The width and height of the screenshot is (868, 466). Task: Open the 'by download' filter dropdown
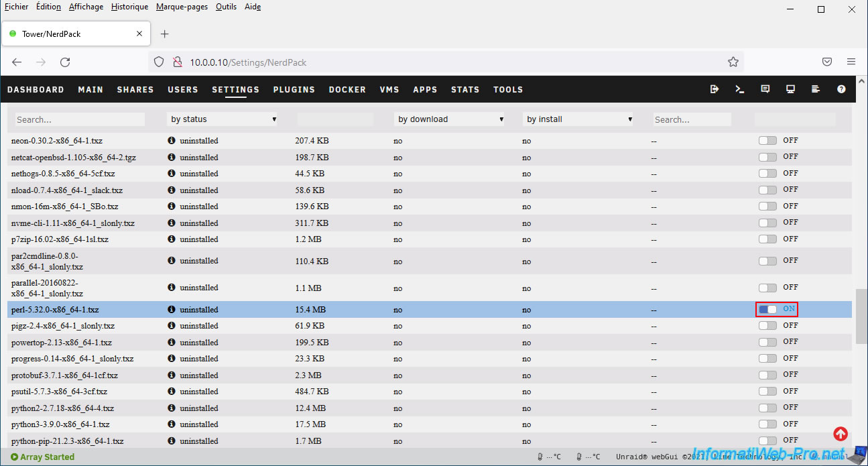(450, 119)
